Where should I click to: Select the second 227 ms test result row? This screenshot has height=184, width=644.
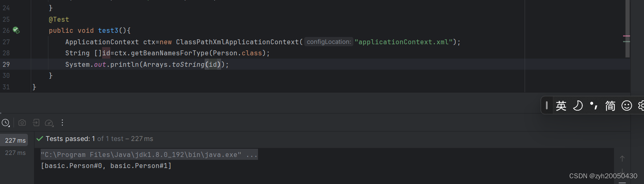point(15,152)
